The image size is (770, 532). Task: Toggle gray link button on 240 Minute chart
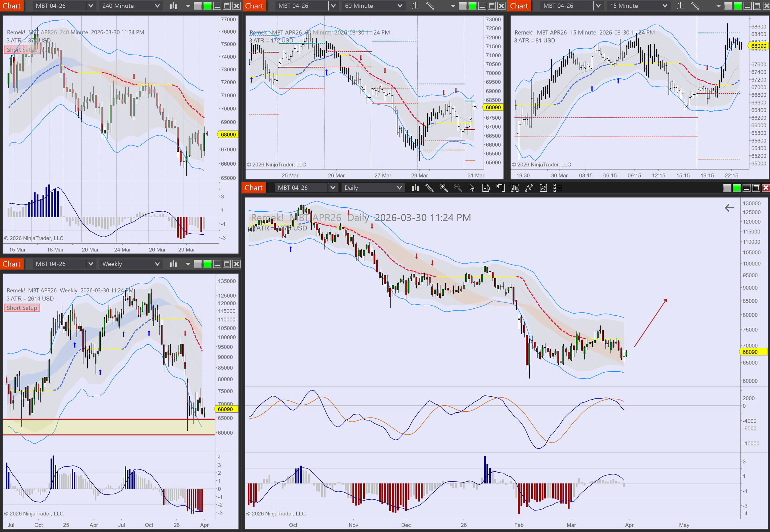tap(198, 6)
